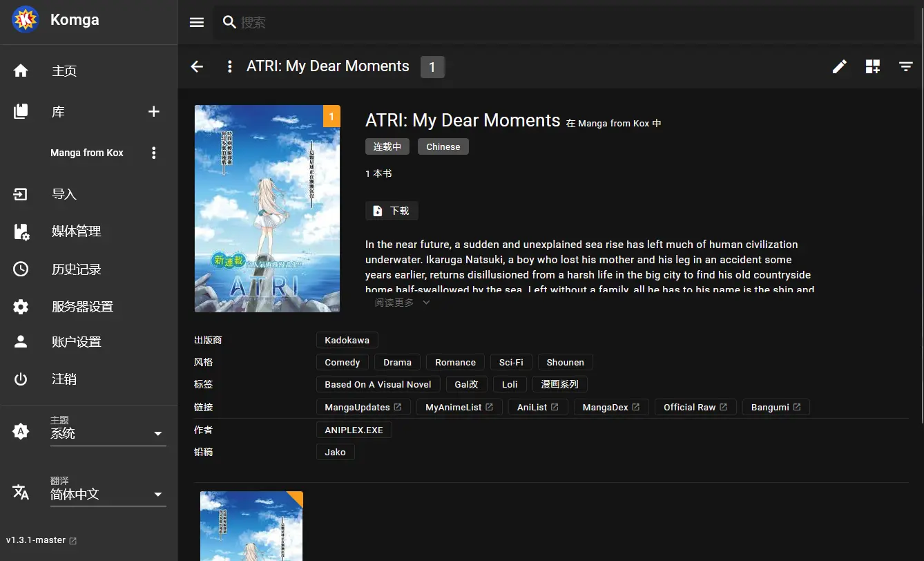Select the Drama genre chip
Viewport: 924px width, 561px height.
tap(398, 362)
